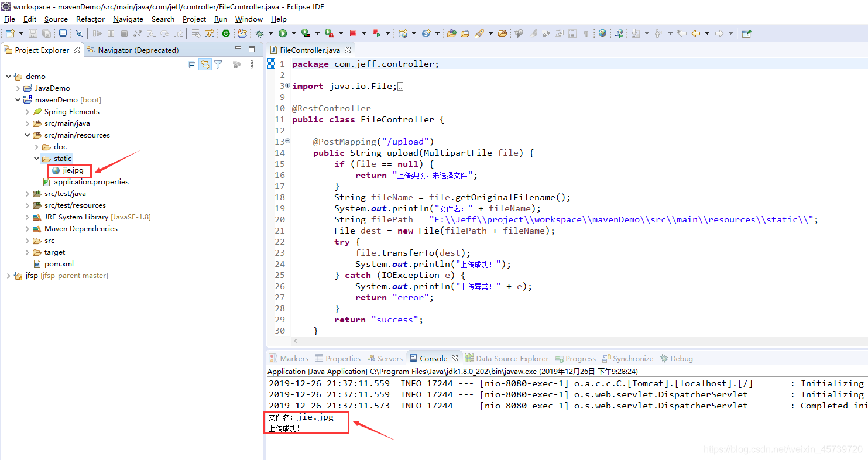Image resolution: width=868 pixels, height=460 pixels.
Task: Expand the src/main/java folder
Action: pos(28,123)
